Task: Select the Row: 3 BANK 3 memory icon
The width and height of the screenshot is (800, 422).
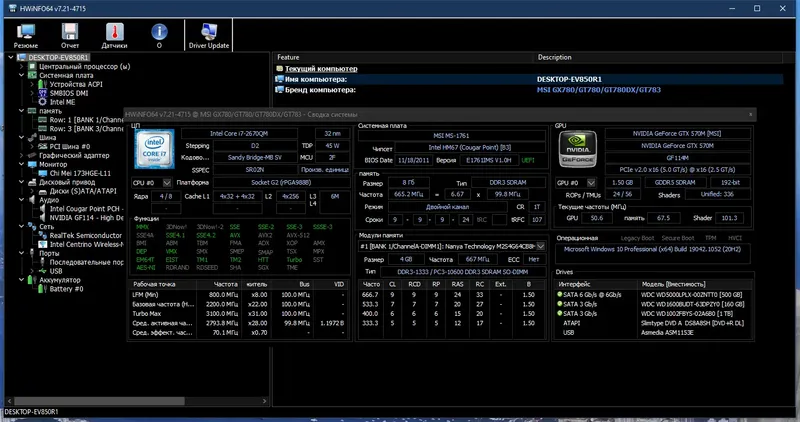Action: pyautogui.click(x=43, y=129)
